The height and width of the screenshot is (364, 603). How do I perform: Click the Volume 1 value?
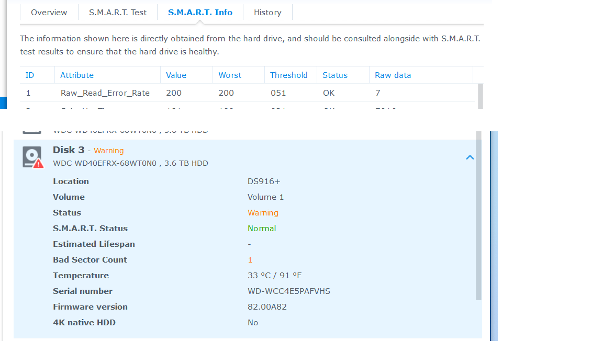coord(266,197)
